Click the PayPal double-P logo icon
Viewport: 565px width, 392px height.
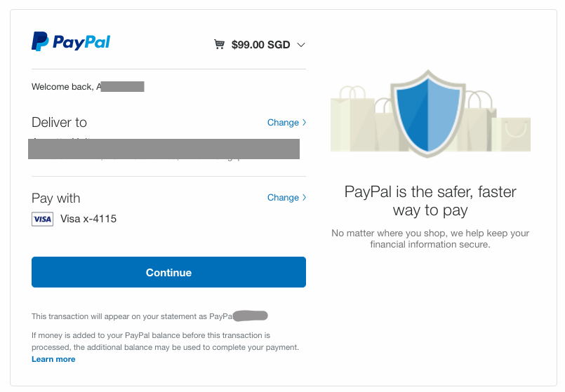tap(39, 41)
